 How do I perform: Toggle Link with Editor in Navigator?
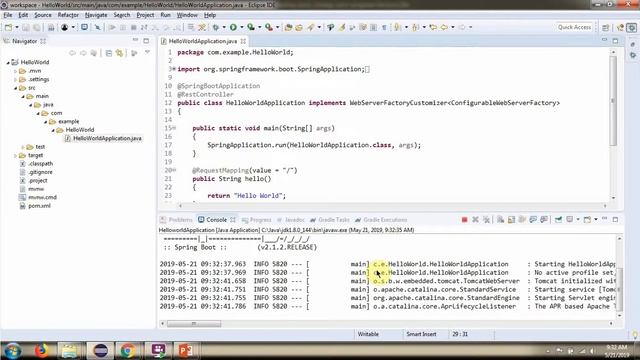click(119, 53)
